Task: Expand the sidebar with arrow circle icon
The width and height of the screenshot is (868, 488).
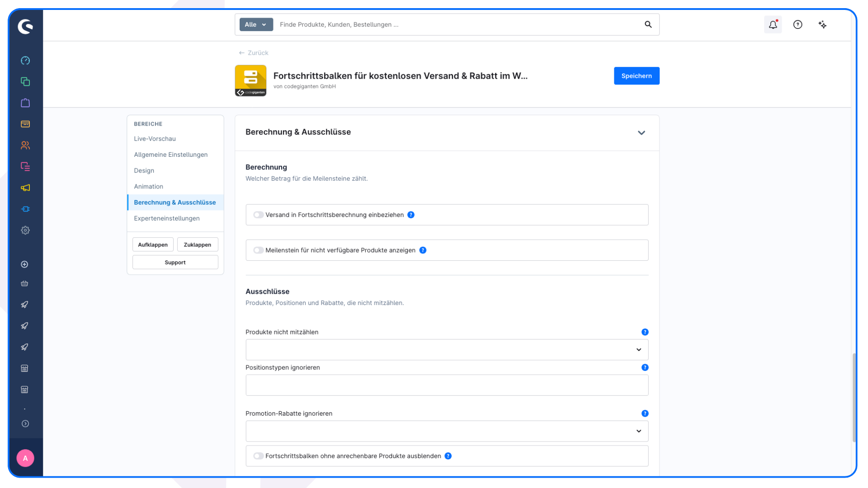Action: tap(25, 424)
